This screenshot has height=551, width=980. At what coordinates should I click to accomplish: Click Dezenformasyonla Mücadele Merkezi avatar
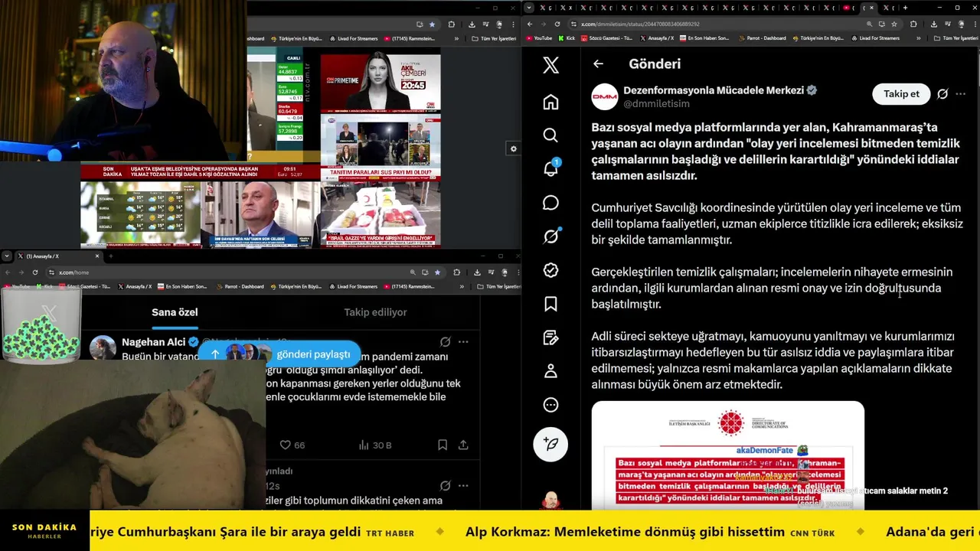tap(605, 96)
